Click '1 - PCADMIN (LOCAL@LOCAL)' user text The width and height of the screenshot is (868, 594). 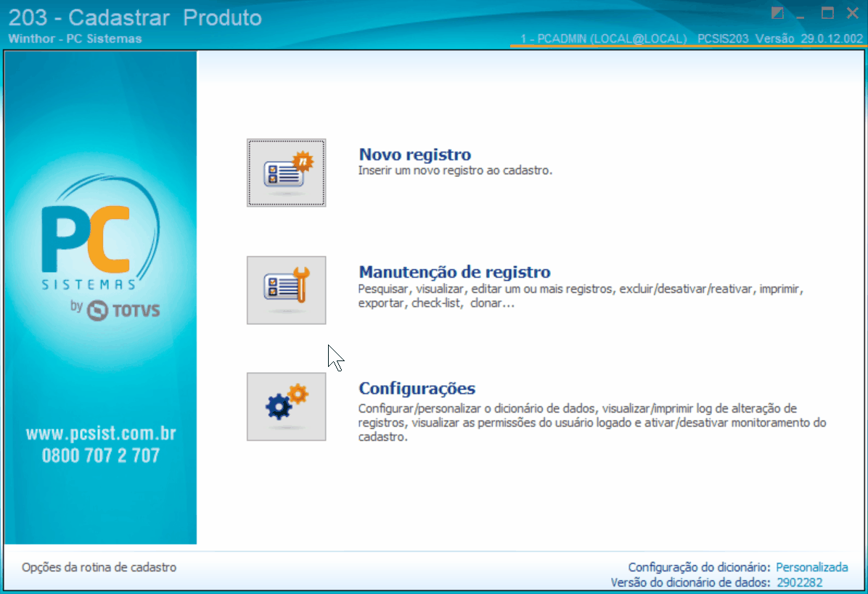coord(603,38)
